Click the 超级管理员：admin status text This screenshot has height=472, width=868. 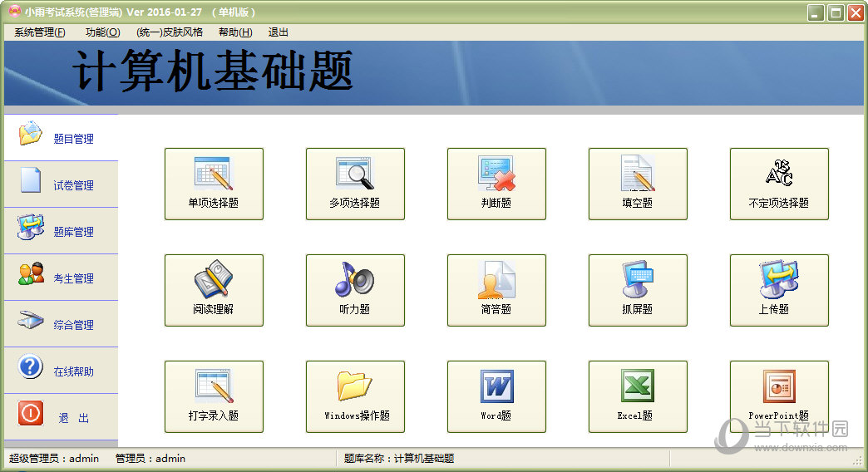pyautogui.click(x=54, y=458)
